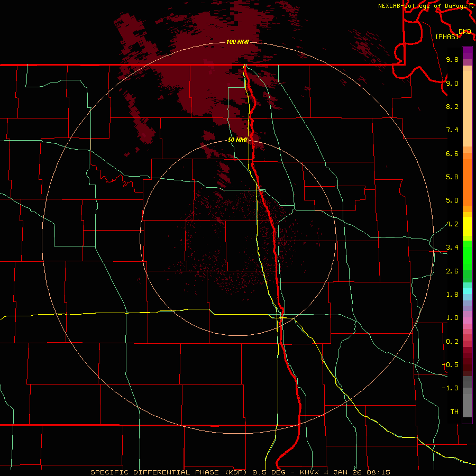Click the 1.8 value on color scale
The image size is (476, 476).
[452, 295]
